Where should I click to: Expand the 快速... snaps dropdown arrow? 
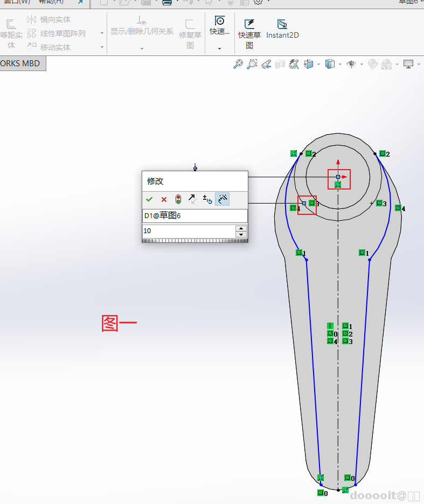coord(220,48)
